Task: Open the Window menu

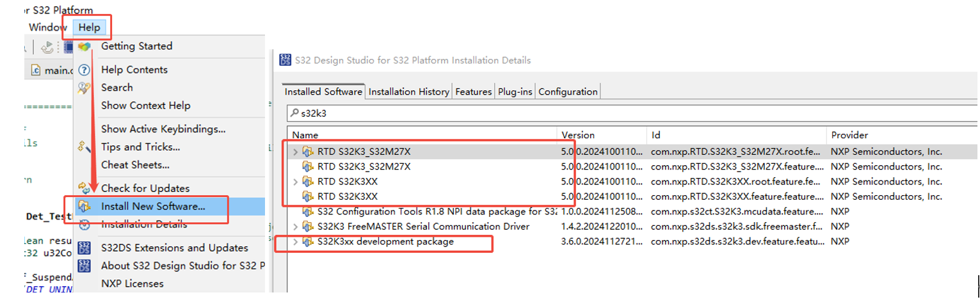Action: click(47, 28)
